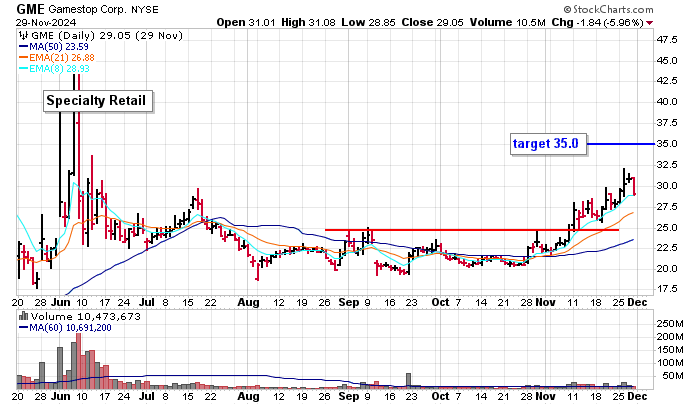Click the 32.5 price axis label

click(667, 165)
